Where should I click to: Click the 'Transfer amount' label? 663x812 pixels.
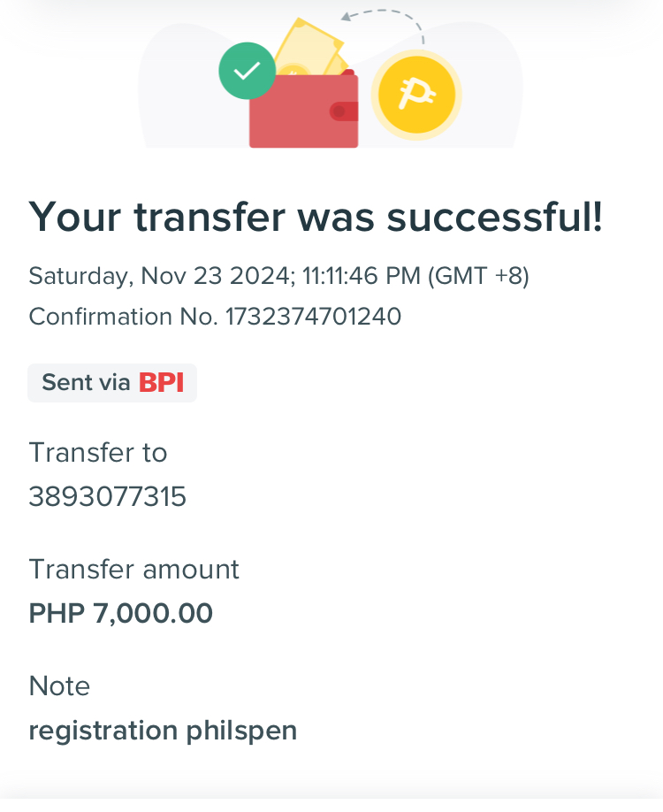[x=134, y=570]
